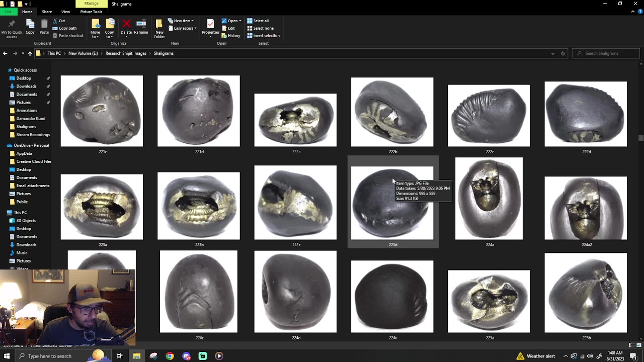Open file History from the ribbon
The image size is (644, 362).
coord(231,36)
